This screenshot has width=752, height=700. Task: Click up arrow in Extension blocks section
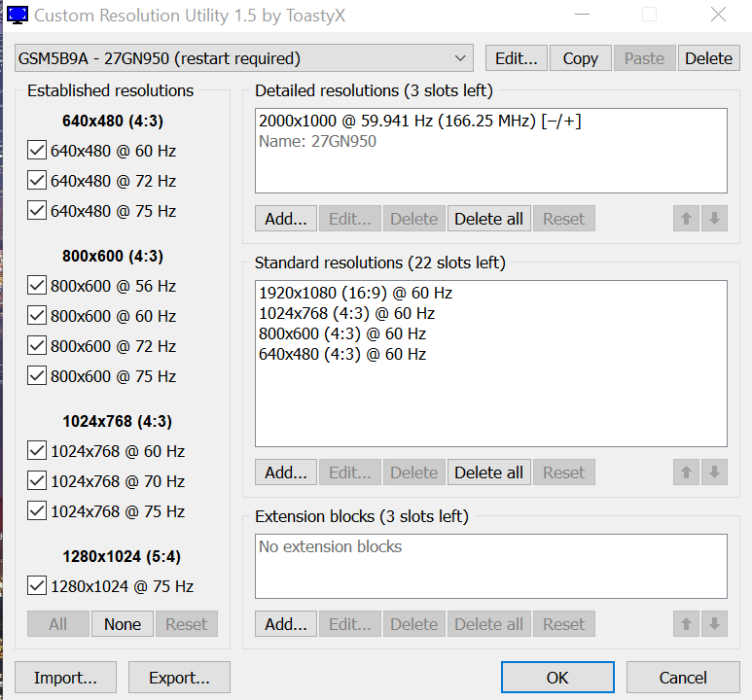(686, 624)
